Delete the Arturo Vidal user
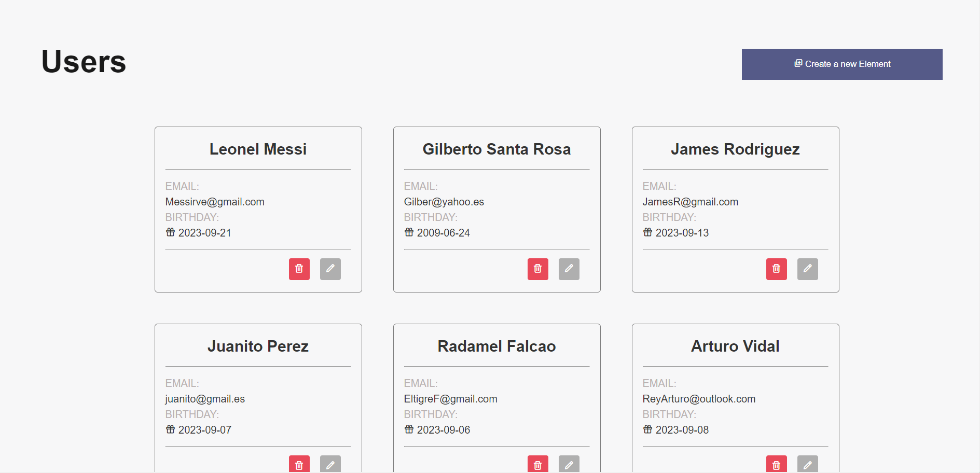This screenshot has width=980, height=473. pos(776,464)
